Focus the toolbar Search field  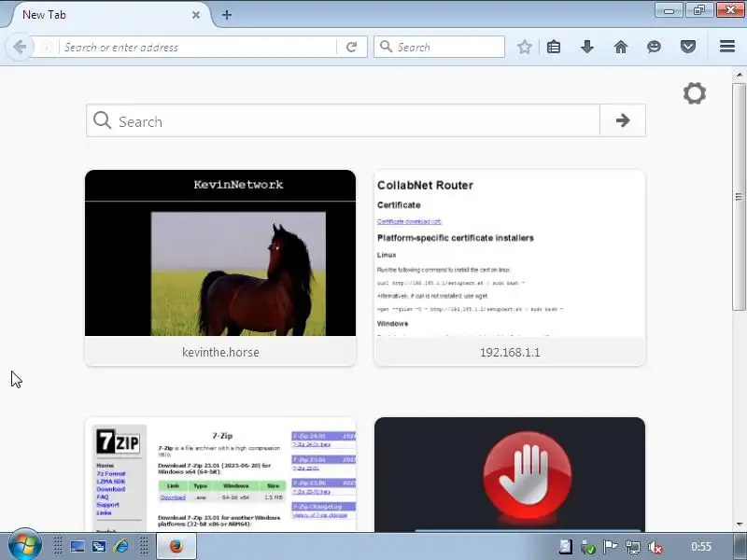click(439, 47)
